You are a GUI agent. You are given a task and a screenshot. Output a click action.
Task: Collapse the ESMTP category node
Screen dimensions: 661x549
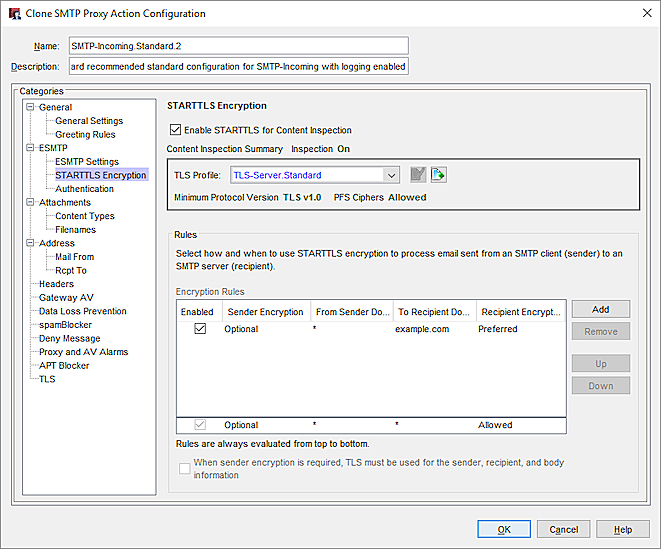click(30, 148)
